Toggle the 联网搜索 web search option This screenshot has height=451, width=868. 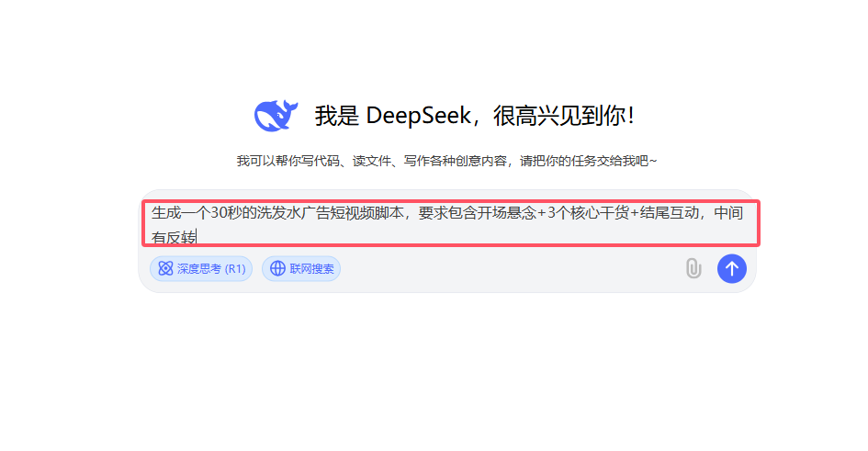tap(301, 268)
